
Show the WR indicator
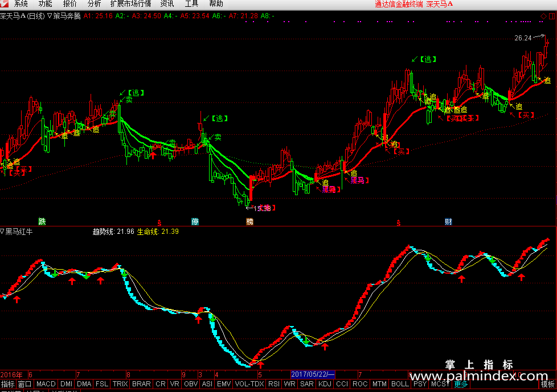click(x=289, y=384)
